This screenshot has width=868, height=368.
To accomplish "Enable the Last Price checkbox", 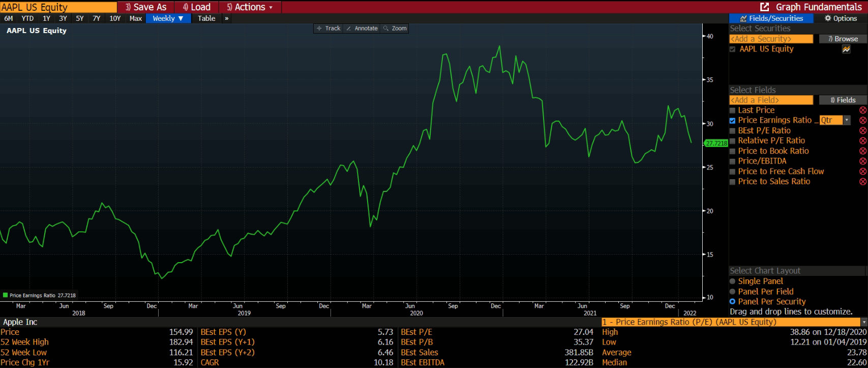I will (x=733, y=110).
